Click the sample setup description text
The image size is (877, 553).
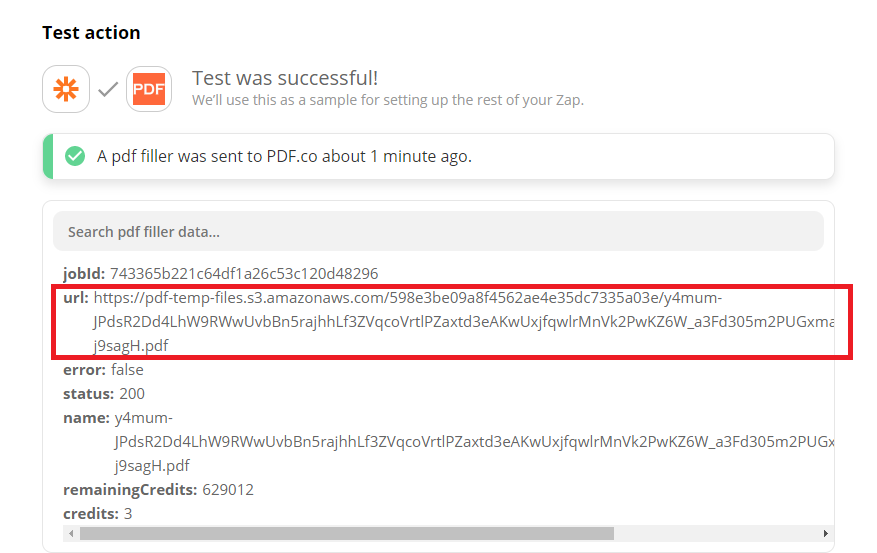coord(388,100)
